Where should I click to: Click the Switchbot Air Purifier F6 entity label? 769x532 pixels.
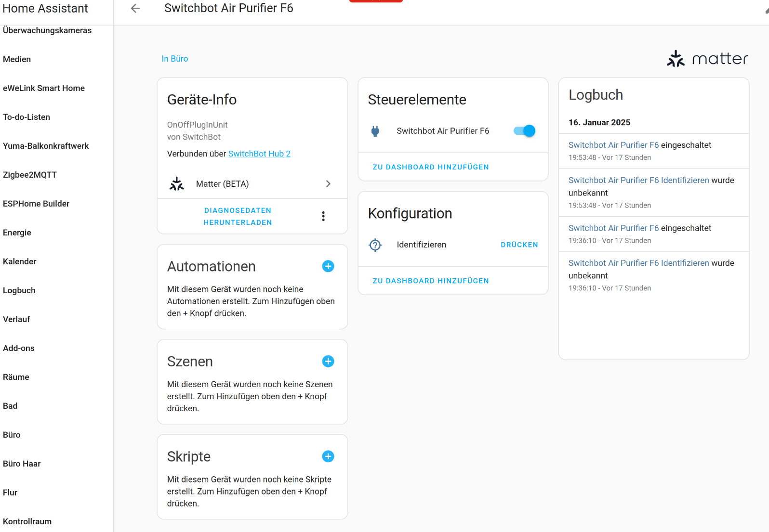(x=443, y=131)
